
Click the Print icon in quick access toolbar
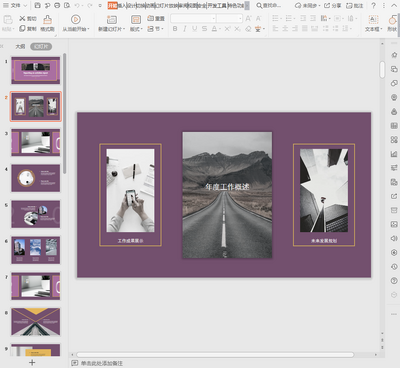coord(57,5)
